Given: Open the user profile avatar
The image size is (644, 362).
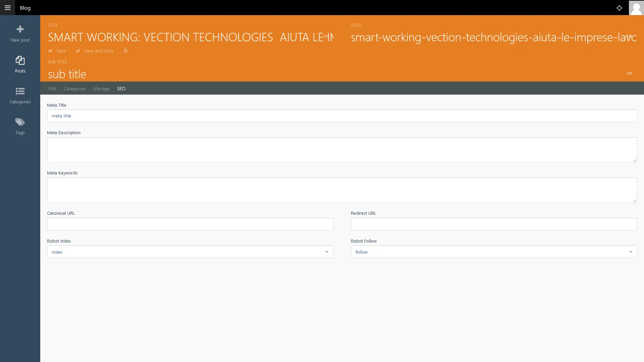Looking at the screenshot, I should tap(636, 7).
